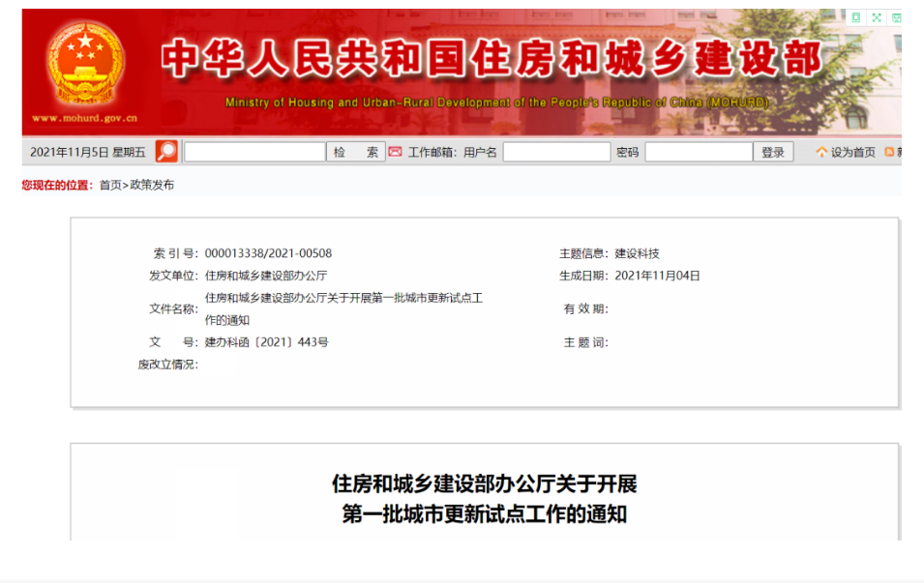The height and width of the screenshot is (584, 924).
Task: Click the green device-view icon top right
Action: coord(855,17)
